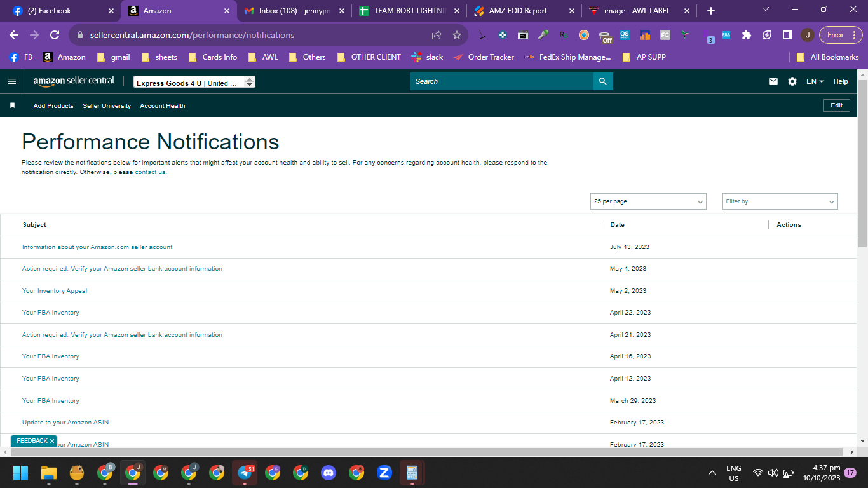The height and width of the screenshot is (488, 868).
Task: Switch to the TEAM BORJ-LIGHTNING tab
Action: pos(409,11)
